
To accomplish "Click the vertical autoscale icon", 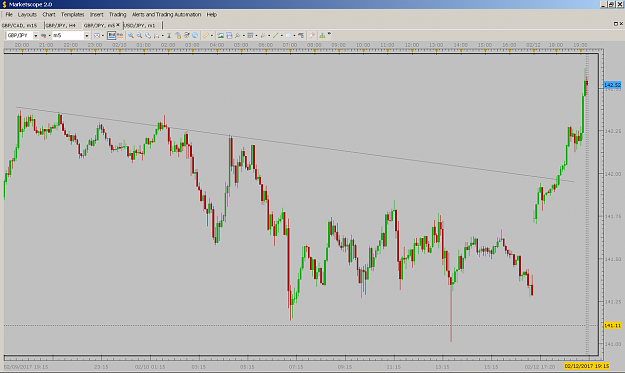I will [x=169, y=35].
